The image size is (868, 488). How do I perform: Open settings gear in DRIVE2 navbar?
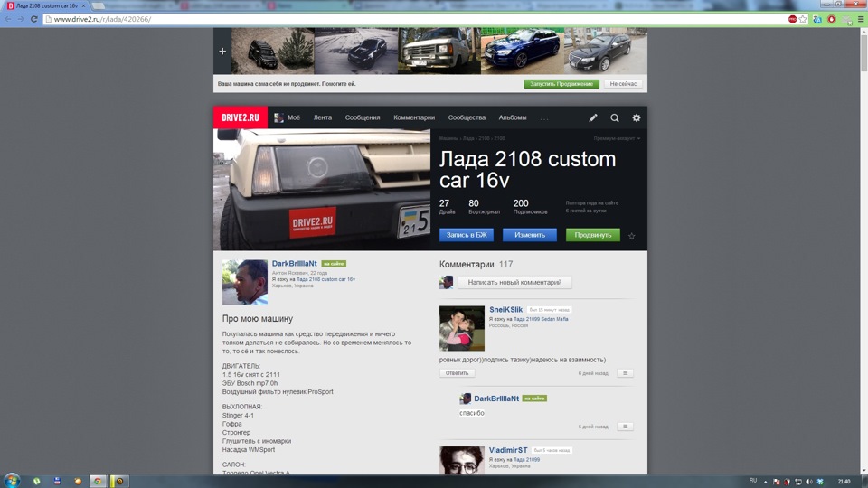pyautogui.click(x=636, y=117)
